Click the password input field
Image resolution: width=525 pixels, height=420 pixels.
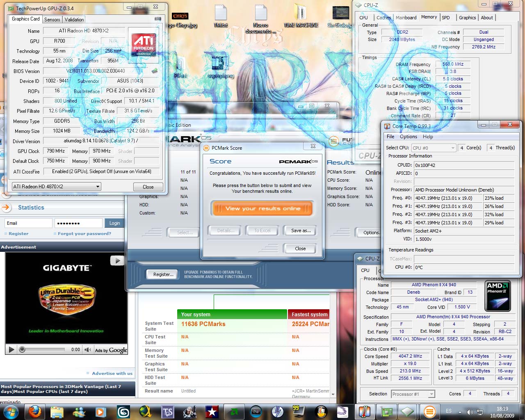click(78, 223)
